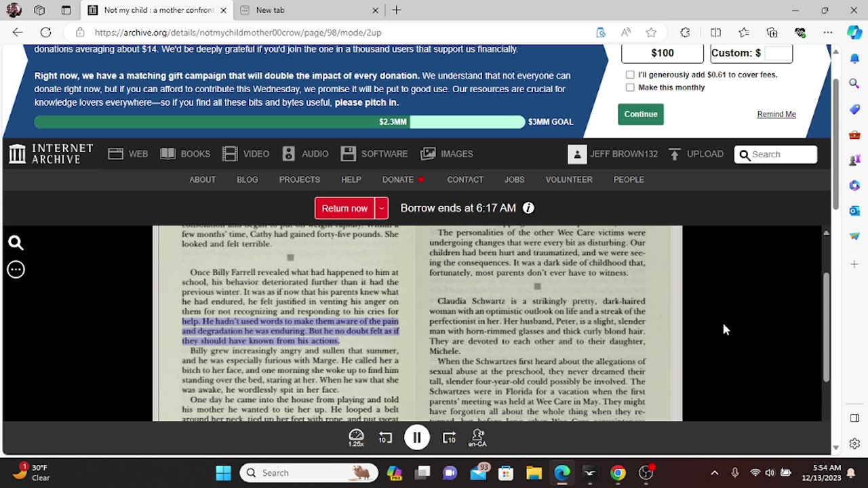Open the Images section
Viewport: 868px width, 488px height.
click(x=447, y=154)
